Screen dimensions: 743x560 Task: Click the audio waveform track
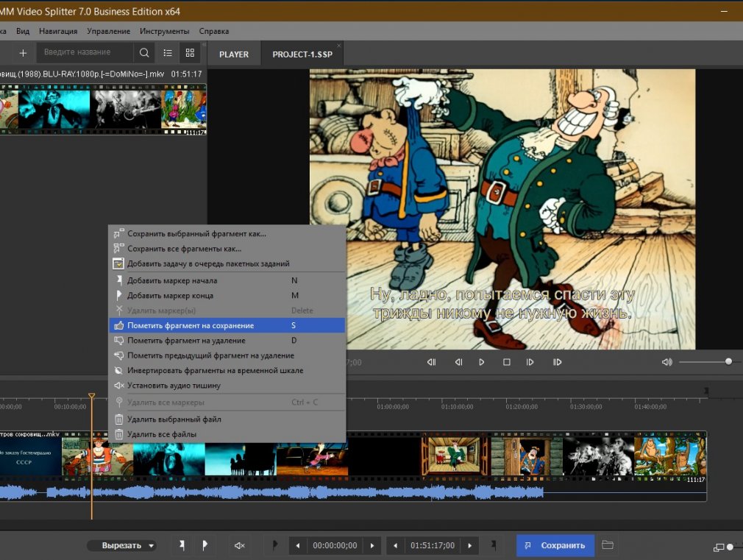tap(353, 492)
